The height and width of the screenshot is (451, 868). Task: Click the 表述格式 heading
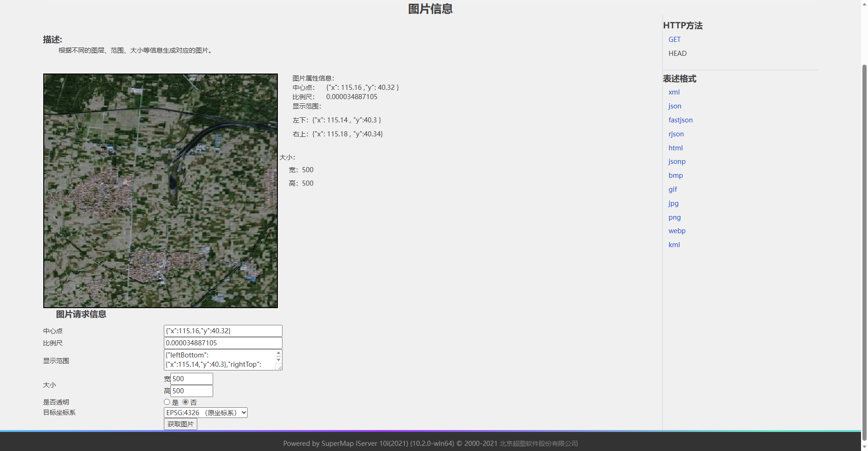680,79
